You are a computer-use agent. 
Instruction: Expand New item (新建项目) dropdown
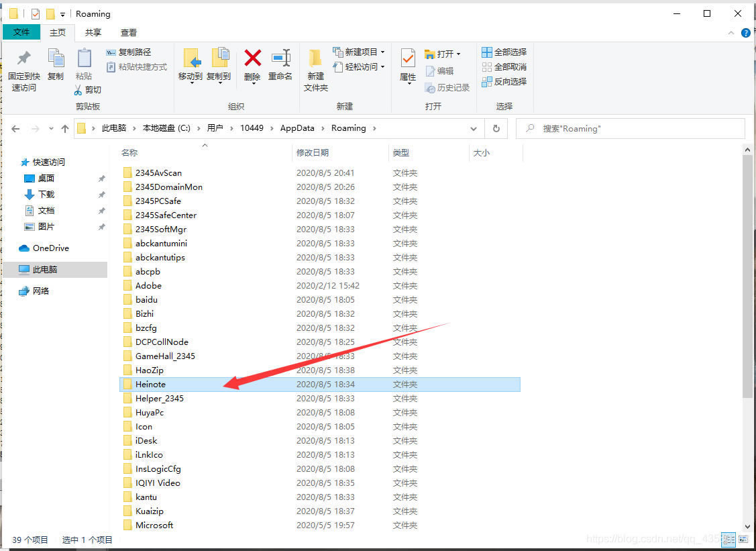coord(383,52)
